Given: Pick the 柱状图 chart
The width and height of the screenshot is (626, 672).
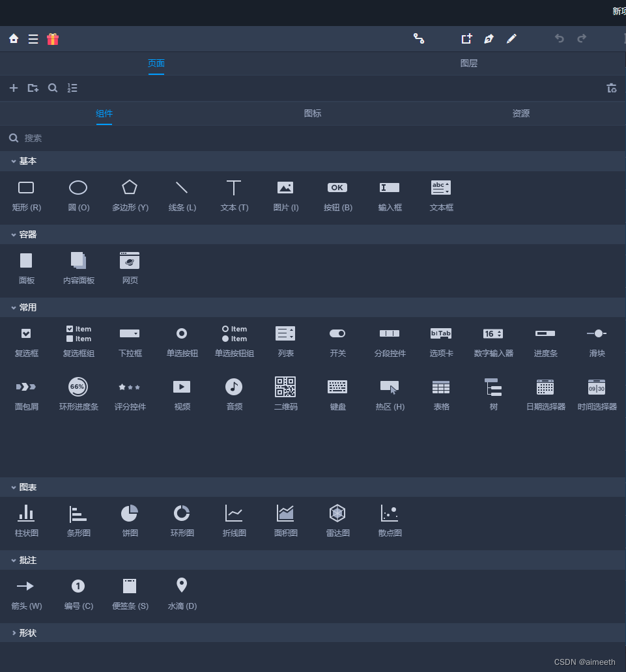Looking at the screenshot, I should click(26, 521).
